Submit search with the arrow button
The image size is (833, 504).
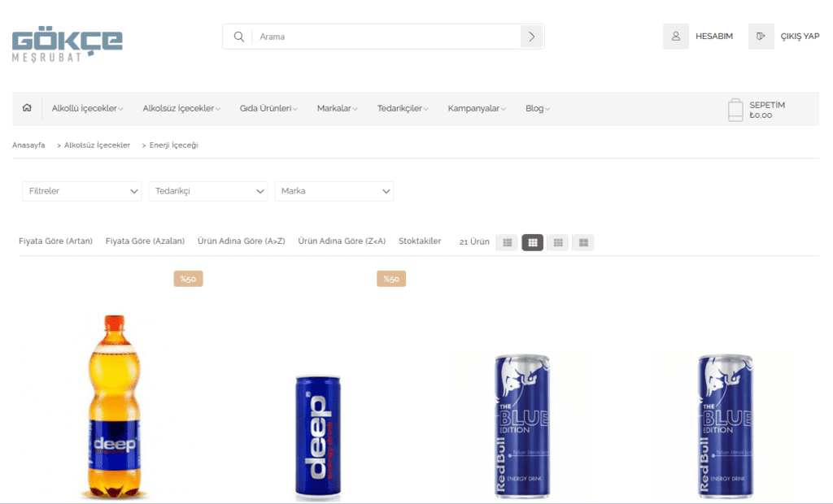(531, 36)
